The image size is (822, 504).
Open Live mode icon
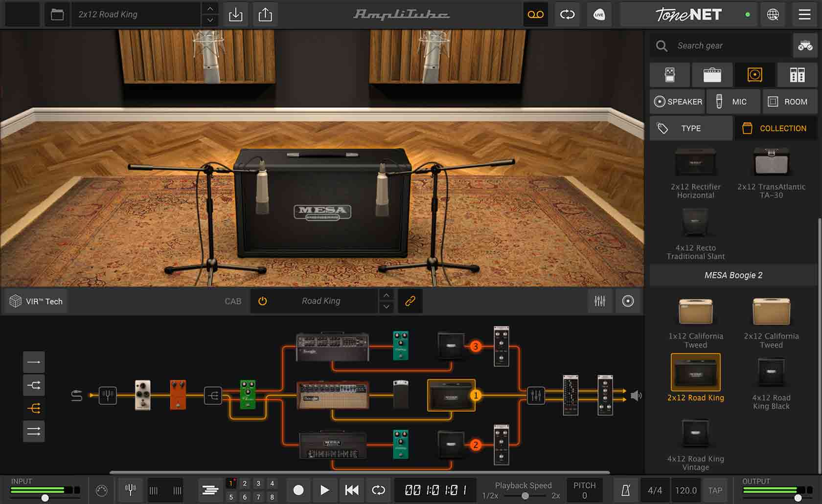[x=599, y=15]
